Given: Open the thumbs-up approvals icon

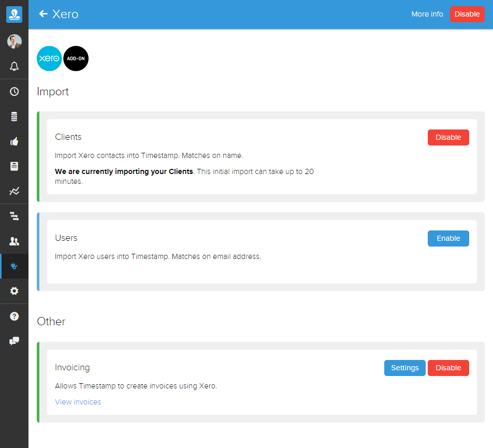Looking at the screenshot, I should [14, 141].
